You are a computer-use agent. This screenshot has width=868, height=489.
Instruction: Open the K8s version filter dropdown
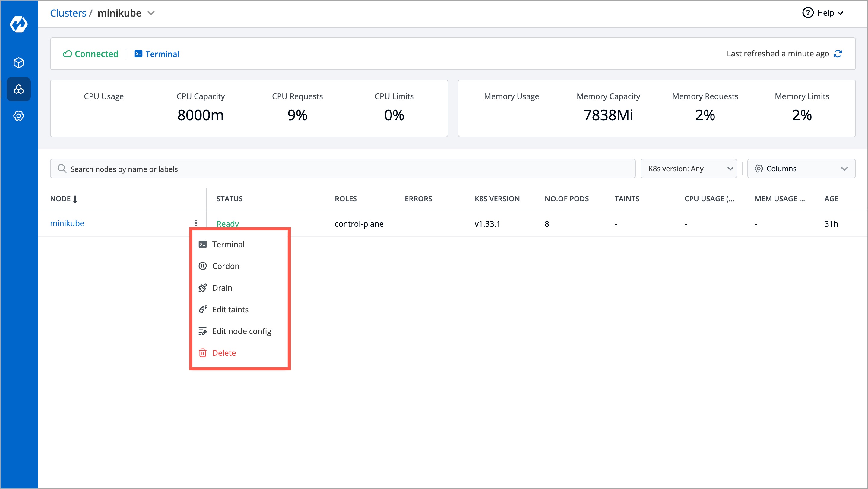pos(689,169)
